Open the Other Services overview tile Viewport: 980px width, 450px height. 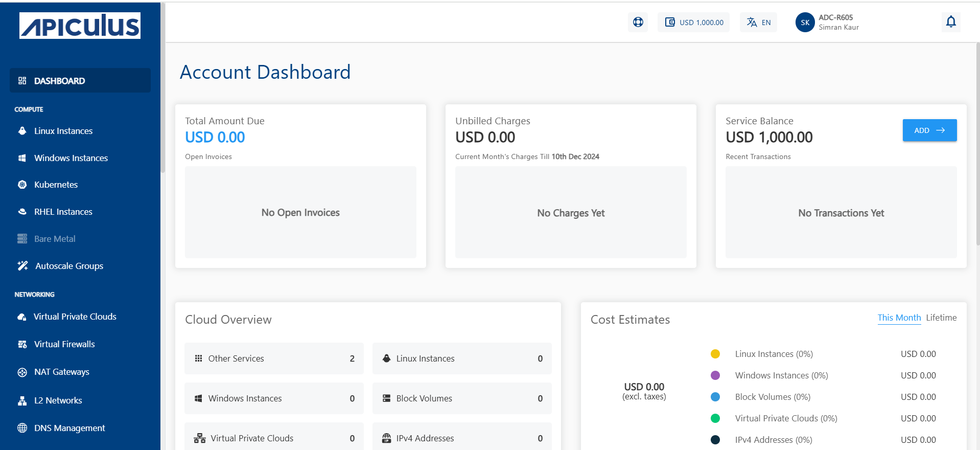click(x=274, y=358)
